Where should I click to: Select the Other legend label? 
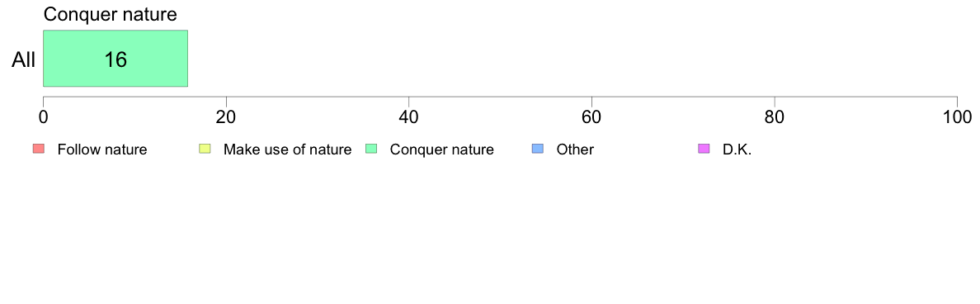click(x=575, y=150)
